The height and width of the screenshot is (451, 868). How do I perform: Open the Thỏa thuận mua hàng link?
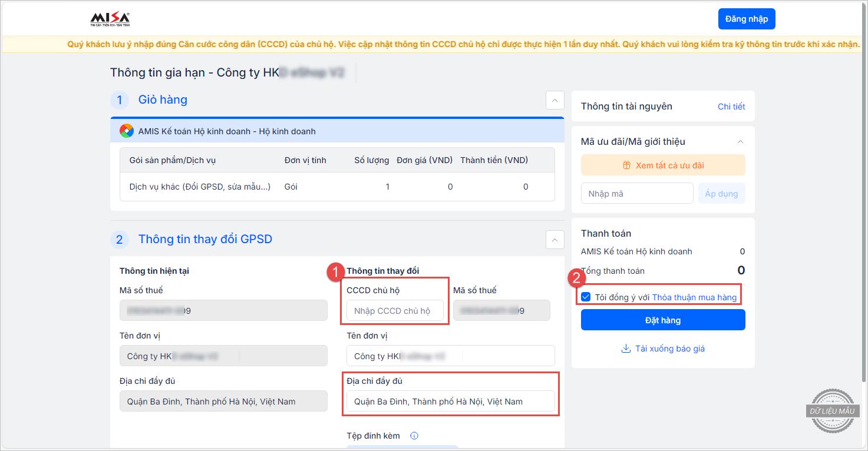tap(694, 297)
